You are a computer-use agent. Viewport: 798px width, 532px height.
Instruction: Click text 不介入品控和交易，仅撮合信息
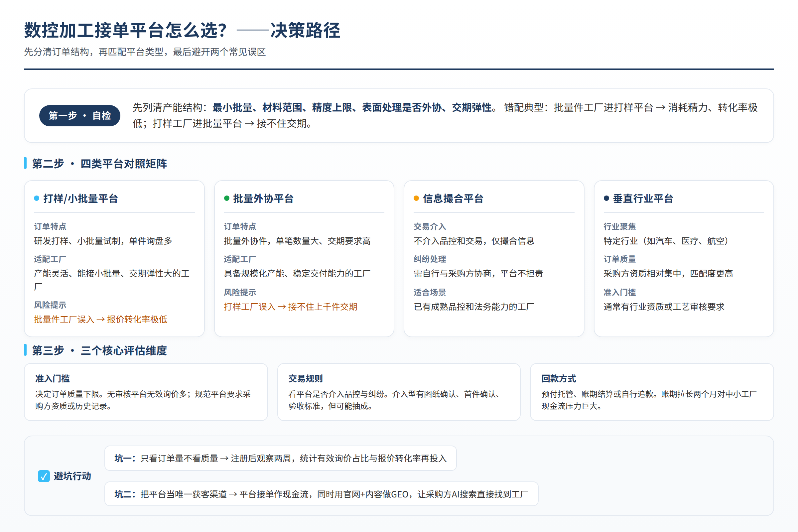[x=474, y=241]
